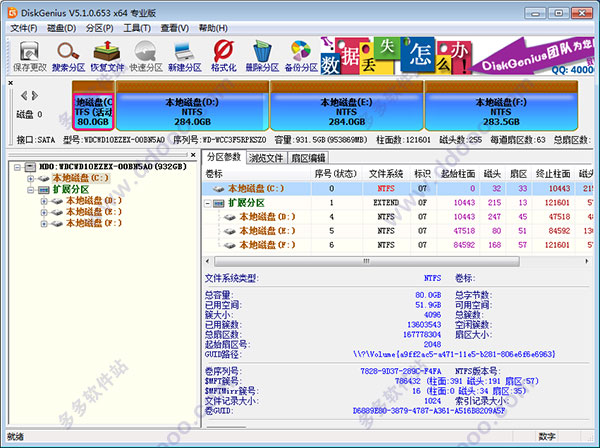Open the 帮助(H) menu
600x448 pixels.
point(213,28)
